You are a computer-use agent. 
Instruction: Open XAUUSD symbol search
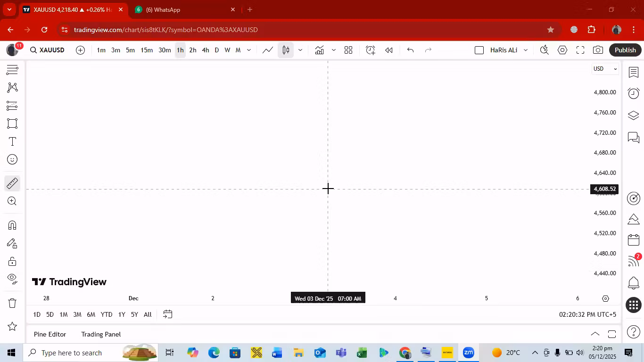[x=47, y=50]
